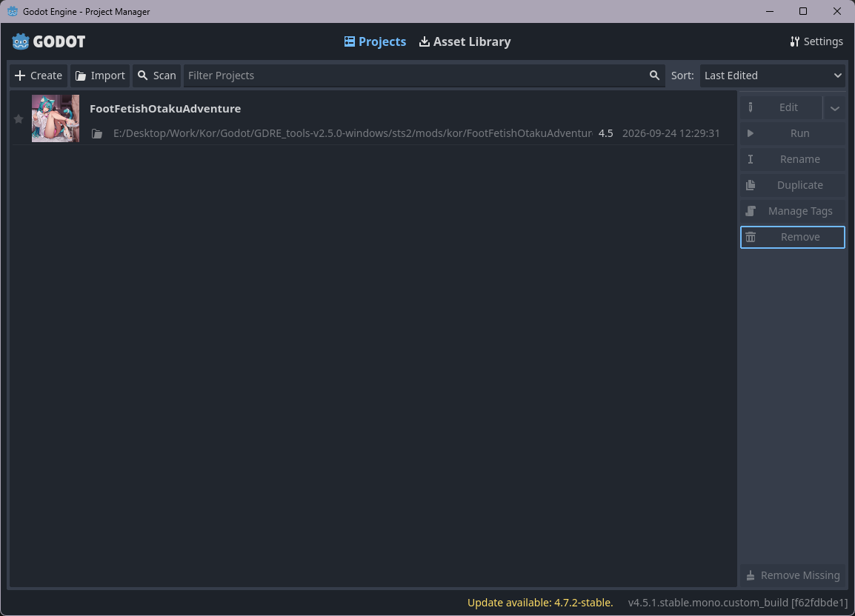Expand the Edit button's dropdown arrow

tap(834, 107)
